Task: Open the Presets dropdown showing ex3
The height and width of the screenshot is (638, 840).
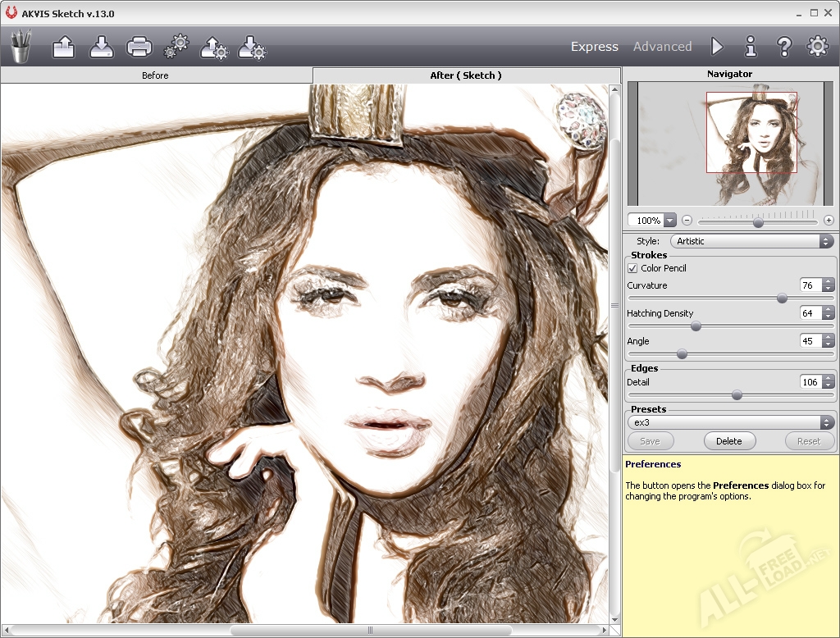Action: click(731, 422)
